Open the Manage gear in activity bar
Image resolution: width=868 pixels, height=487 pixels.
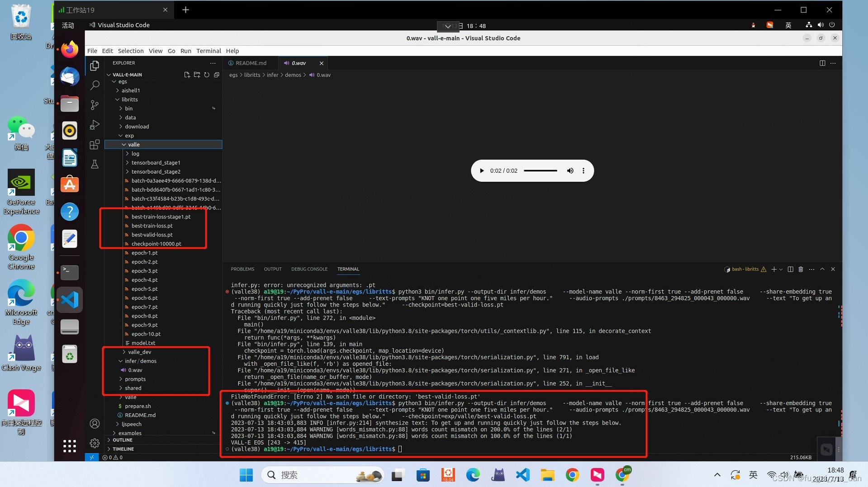point(95,443)
